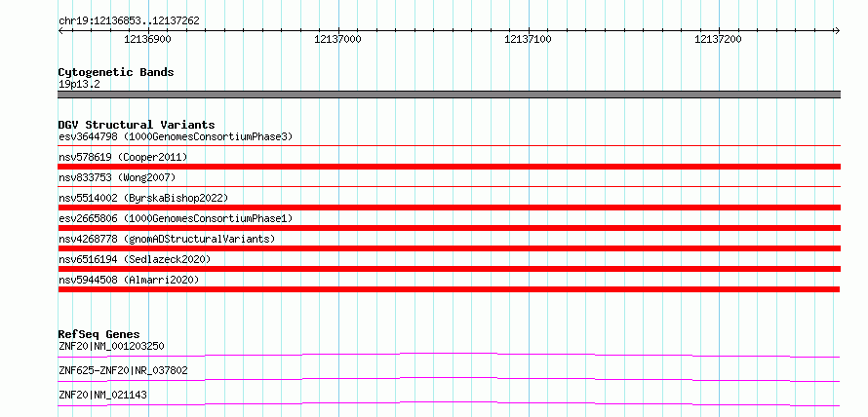Viewport: 868px width, 417px height.
Task: Click the right arrowhead of the ruler
Action: pyautogui.click(x=837, y=30)
